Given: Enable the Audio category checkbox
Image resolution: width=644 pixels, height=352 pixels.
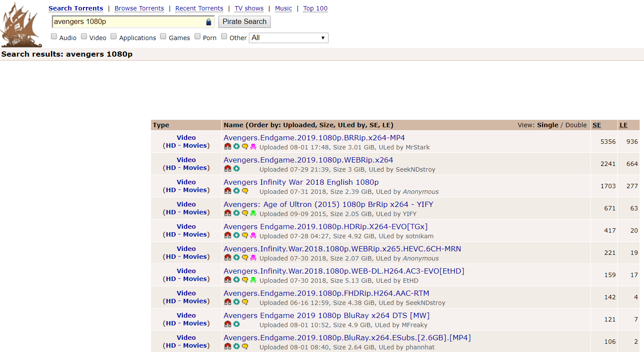Looking at the screenshot, I should [x=54, y=37].
